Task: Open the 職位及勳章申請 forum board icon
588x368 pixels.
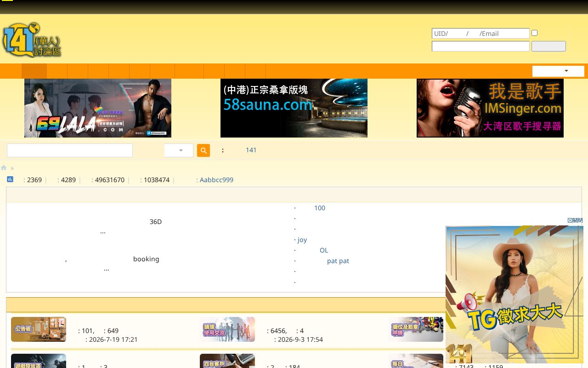Action: (416, 329)
